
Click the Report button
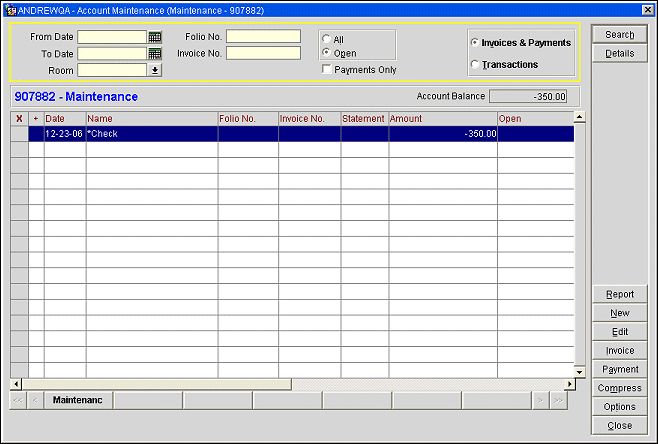619,294
